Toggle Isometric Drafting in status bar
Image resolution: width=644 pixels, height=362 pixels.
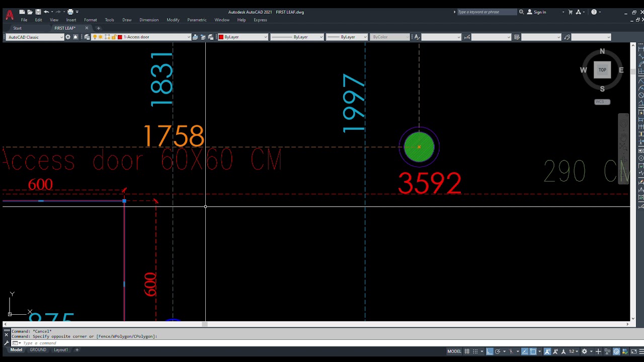pos(511,351)
